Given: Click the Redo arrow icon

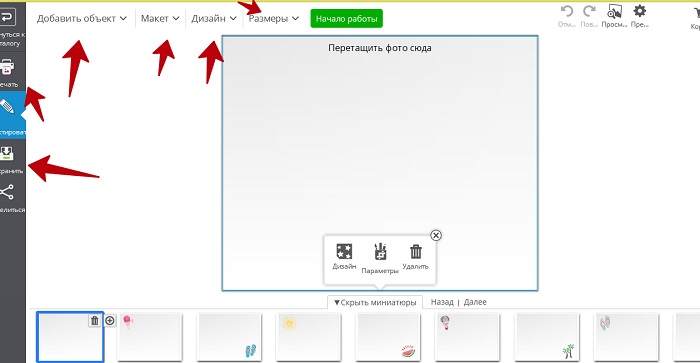Looking at the screenshot, I should click(590, 11).
